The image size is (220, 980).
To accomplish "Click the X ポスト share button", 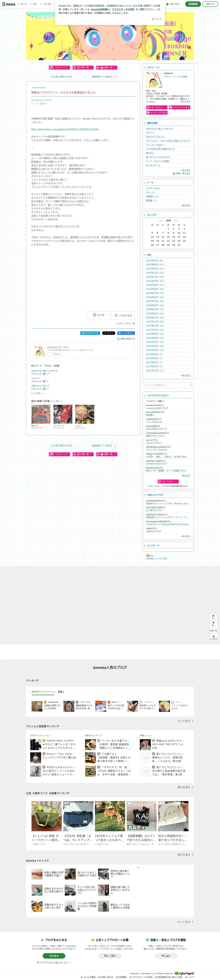I will click(x=108, y=333).
